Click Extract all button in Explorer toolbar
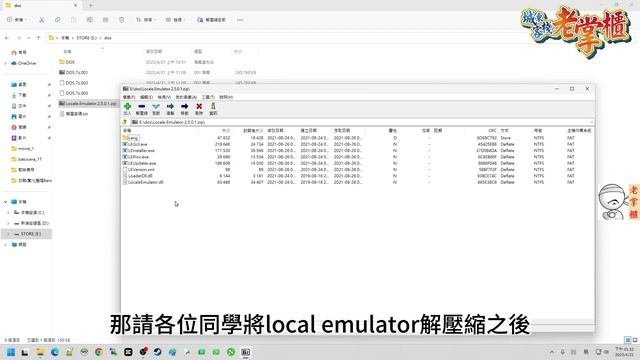Viewport: 640px width, 360px height. point(211,20)
